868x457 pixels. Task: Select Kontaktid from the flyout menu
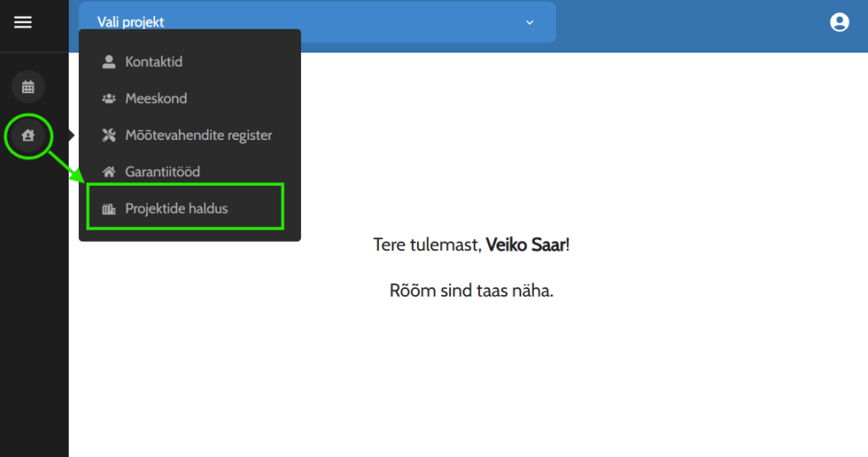pos(153,62)
